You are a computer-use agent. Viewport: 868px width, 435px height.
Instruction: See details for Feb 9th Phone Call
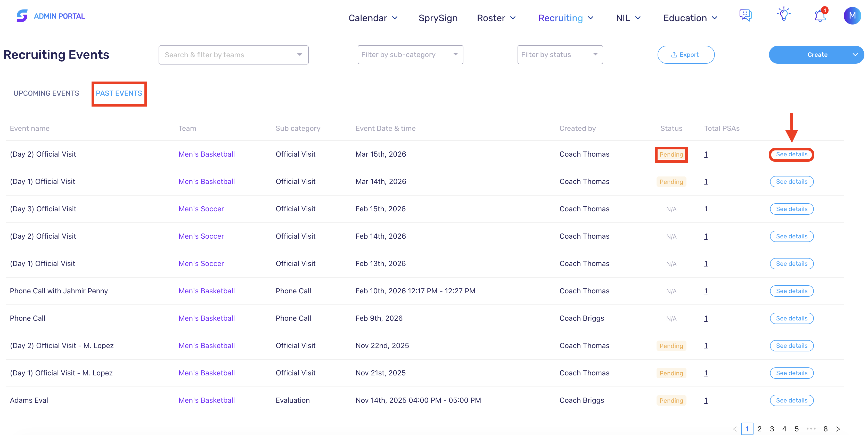791,318
